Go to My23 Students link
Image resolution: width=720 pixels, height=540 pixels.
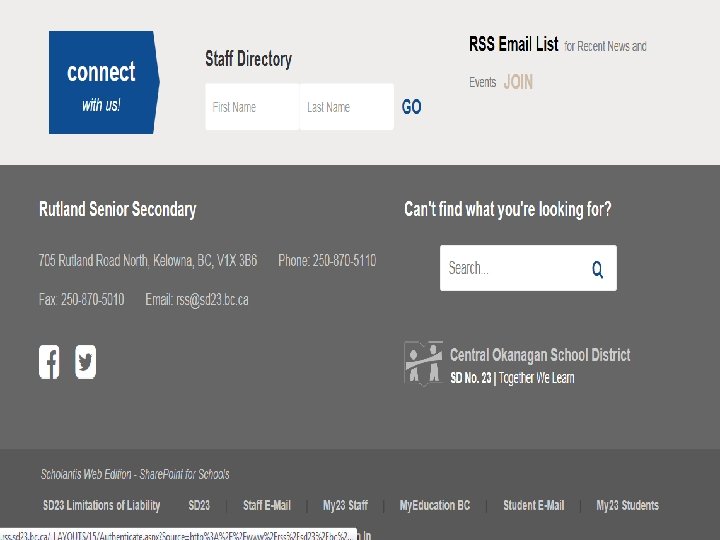coord(627,505)
